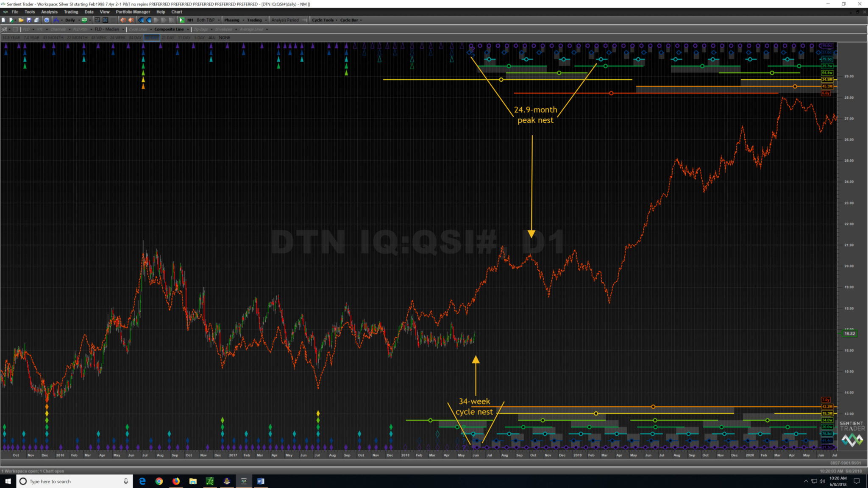Click the blue double-left rewind arrow

click(x=141, y=20)
